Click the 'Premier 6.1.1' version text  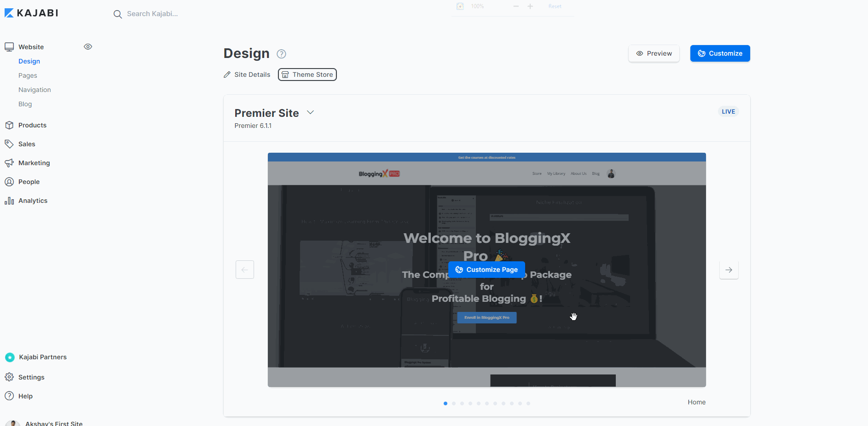tap(253, 126)
